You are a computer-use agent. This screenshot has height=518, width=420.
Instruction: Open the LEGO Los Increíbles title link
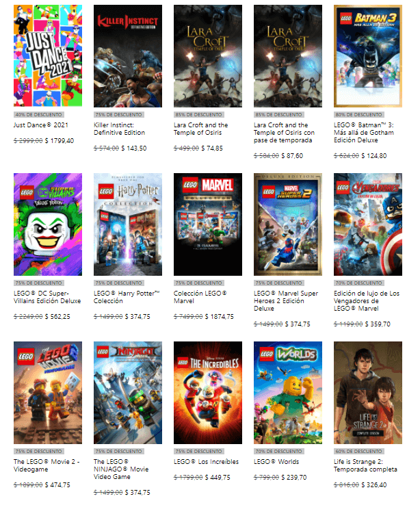pyautogui.click(x=206, y=461)
